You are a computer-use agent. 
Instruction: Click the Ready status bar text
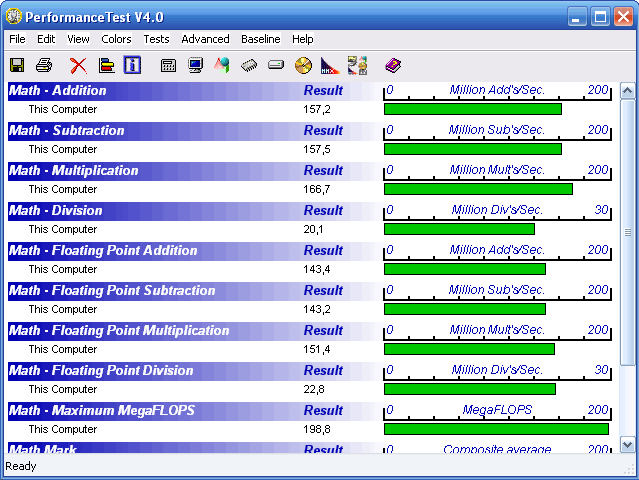20,466
